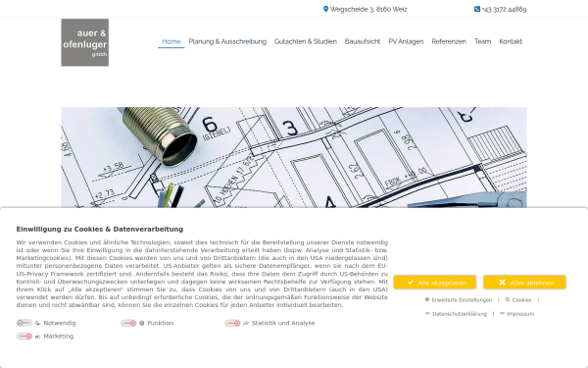Click the Funktion gear icon
Viewport: 588px width, 368px height.
142,323
